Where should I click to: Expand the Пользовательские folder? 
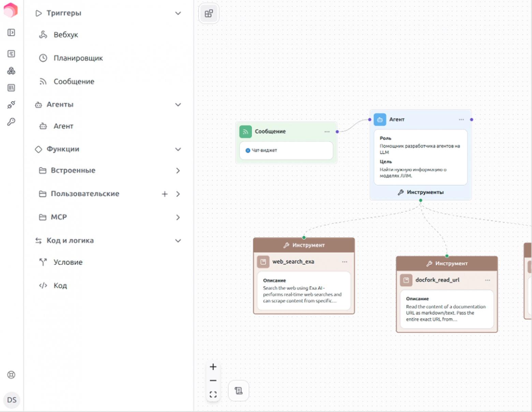pyautogui.click(x=178, y=194)
